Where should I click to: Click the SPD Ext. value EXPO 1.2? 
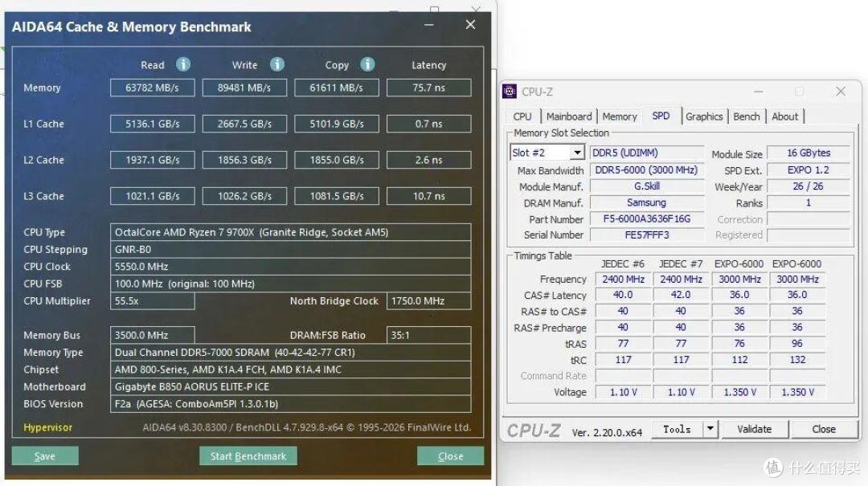coord(809,170)
